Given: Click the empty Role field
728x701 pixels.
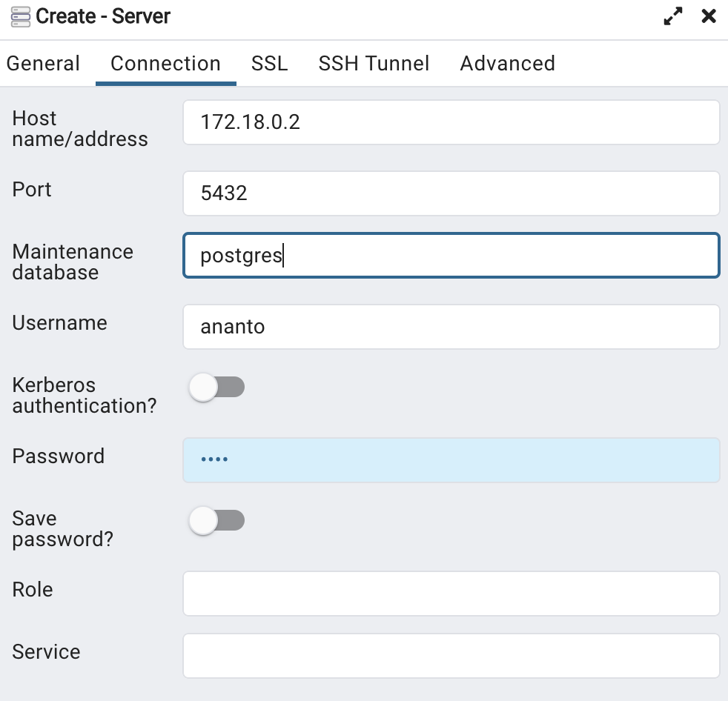Looking at the screenshot, I should coord(451,594).
